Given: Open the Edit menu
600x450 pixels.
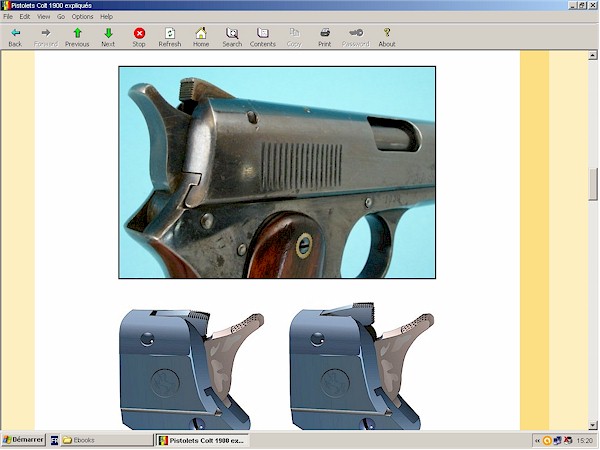Looking at the screenshot, I should [x=25, y=16].
